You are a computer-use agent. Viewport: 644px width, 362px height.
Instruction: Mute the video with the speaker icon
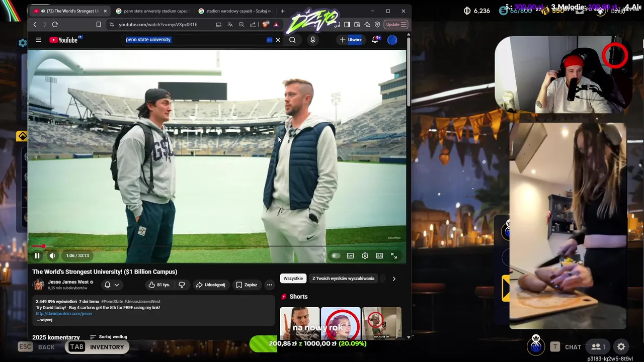[52, 255]
